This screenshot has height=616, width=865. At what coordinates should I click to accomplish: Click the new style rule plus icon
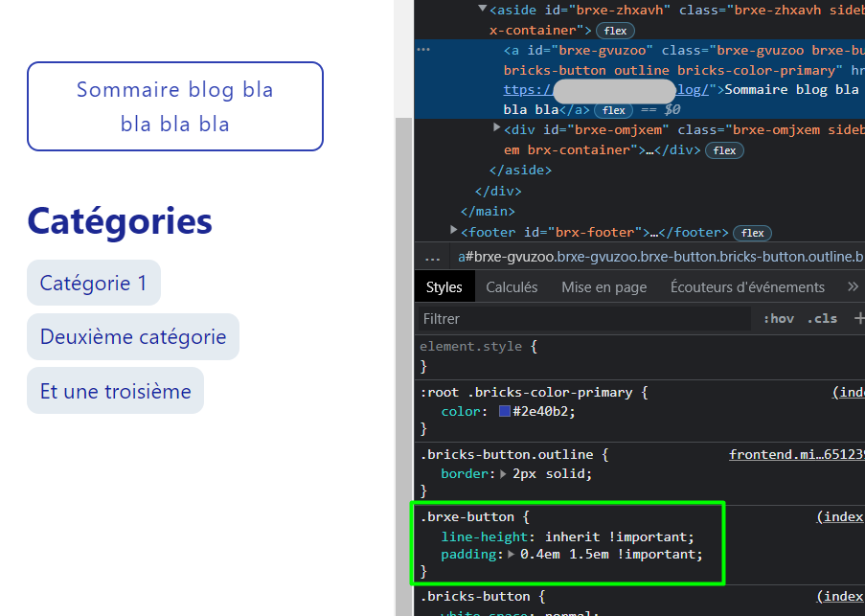[x=858, y=318]
